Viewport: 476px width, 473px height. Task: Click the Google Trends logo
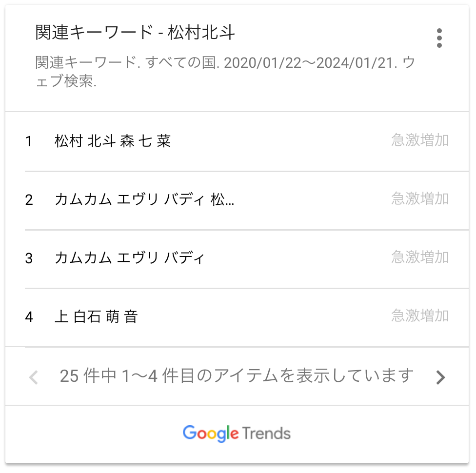(x=237, y=434)
